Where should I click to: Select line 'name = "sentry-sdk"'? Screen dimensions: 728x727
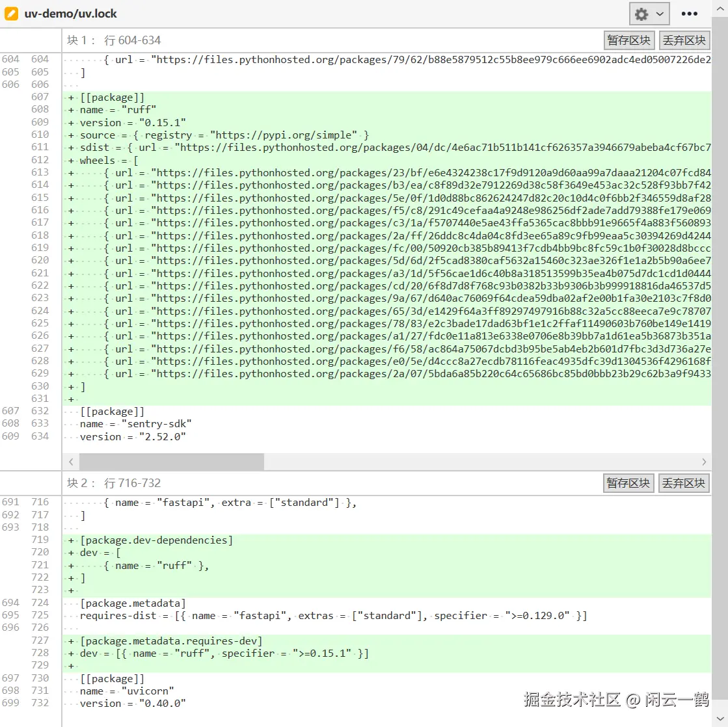[386, 424]
